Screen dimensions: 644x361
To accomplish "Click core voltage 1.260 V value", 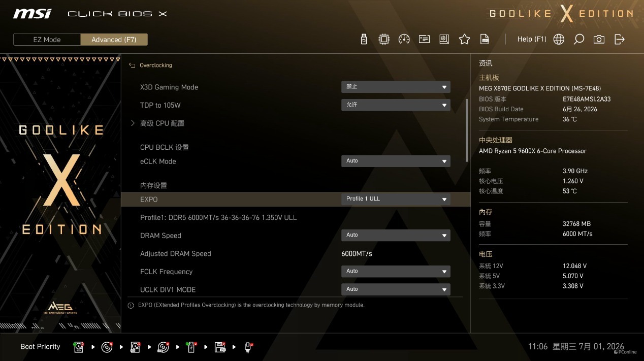I will coord(573,181).
